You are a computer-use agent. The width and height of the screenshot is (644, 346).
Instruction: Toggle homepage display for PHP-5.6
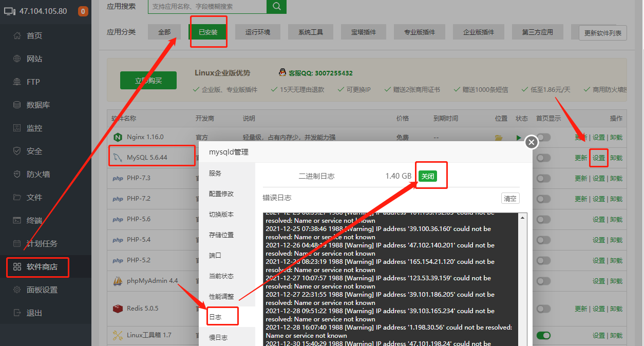(543, 220)
